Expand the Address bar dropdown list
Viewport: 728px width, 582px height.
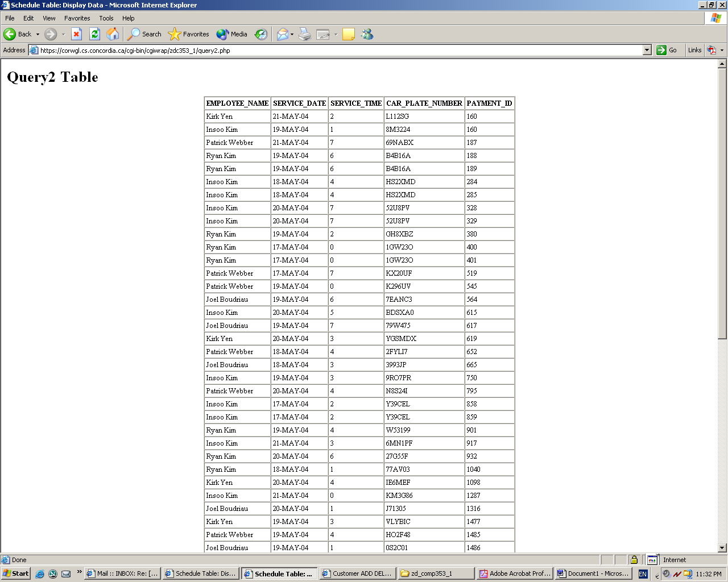click(x=647, y=50)
